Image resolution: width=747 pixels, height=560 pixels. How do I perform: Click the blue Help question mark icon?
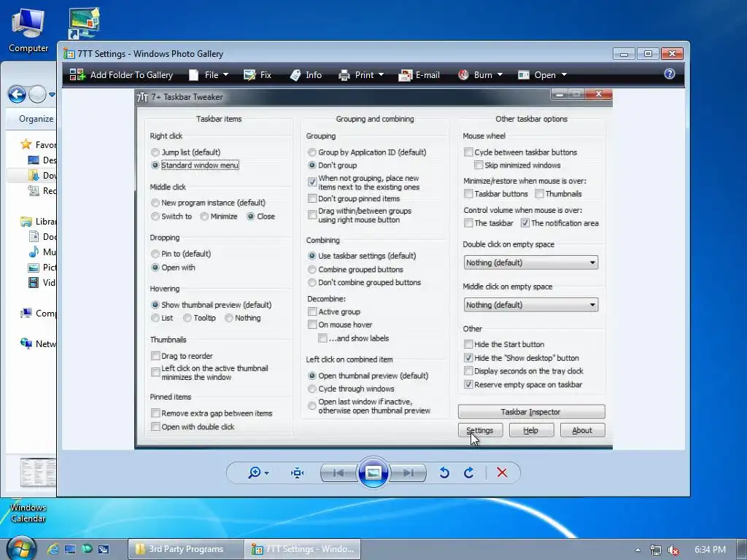coord(670,74)
